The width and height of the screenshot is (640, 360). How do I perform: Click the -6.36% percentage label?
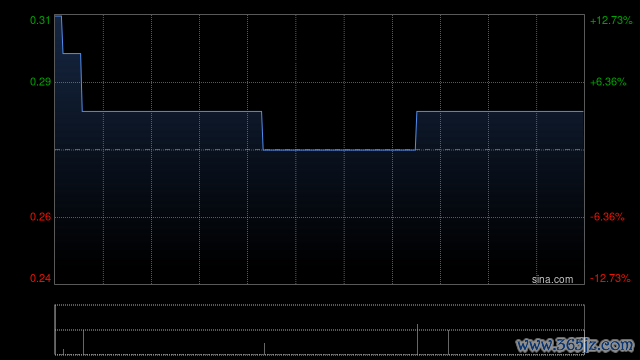pos(607,217)
